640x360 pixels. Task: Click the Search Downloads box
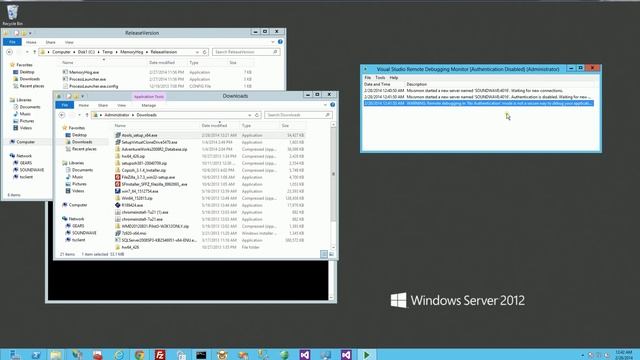click(298, 115)
